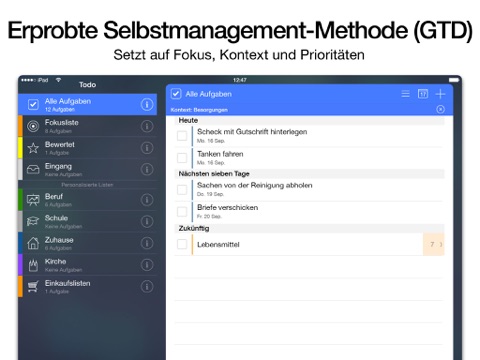Check off Sachen von der Reinigung abholen

click(182, 190)
